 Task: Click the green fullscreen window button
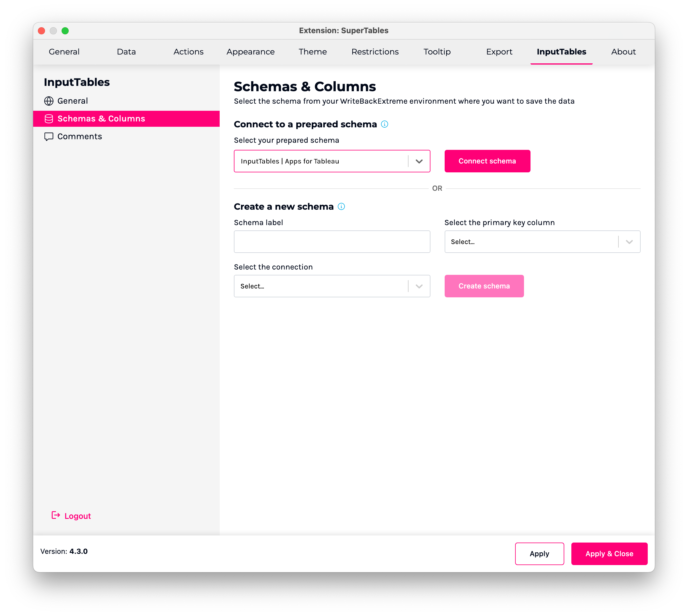point(65,31)
